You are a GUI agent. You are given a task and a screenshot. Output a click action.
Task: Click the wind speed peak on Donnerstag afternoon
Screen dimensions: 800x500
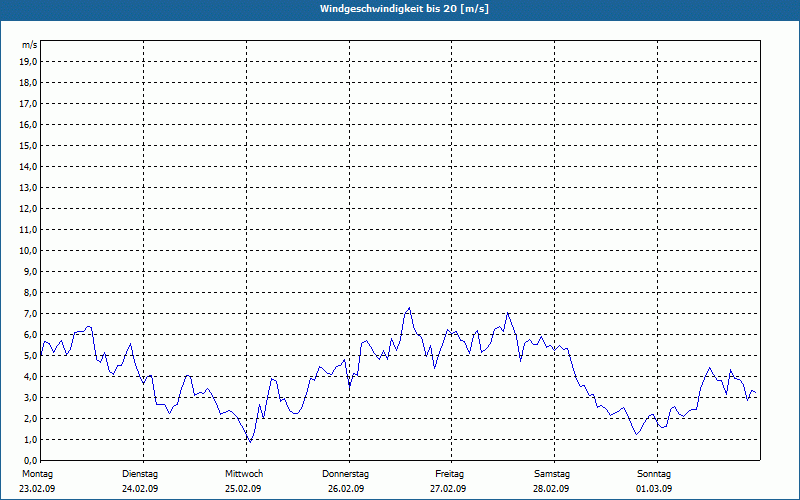(409, 308)
